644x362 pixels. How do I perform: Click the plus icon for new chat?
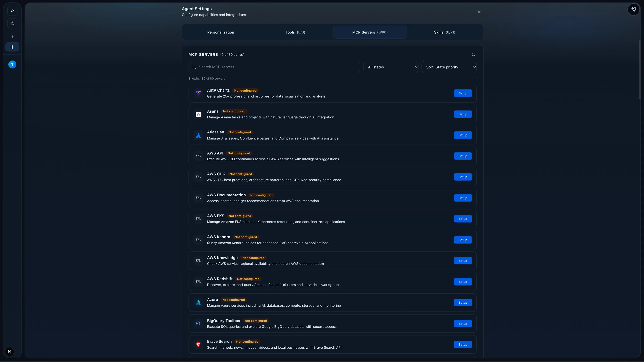click(12, 37)
